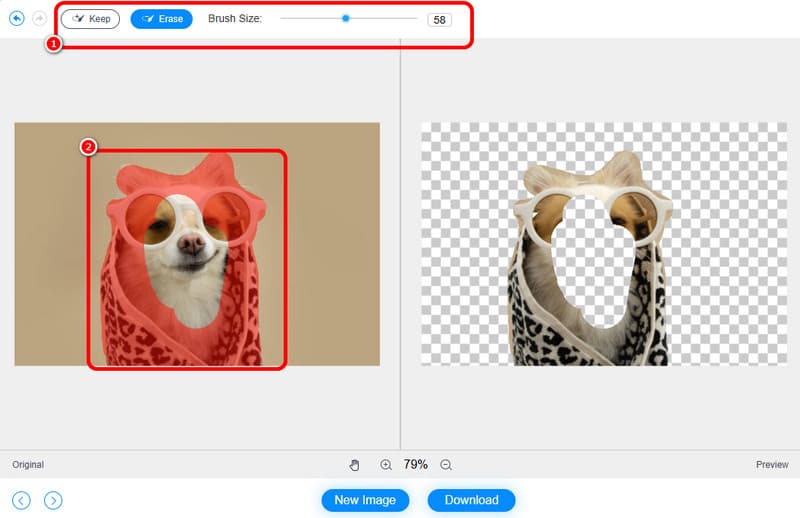This screenshot has height=518, width=800.
Task: Zoom out with the minus magnifier
Action: [446, 465]
